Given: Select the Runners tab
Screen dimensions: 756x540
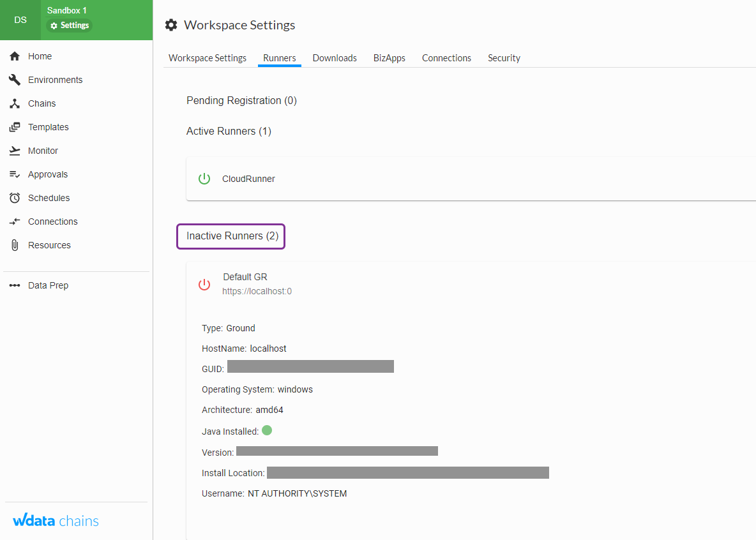Looking at the screenshot, I should coord(280,58).
